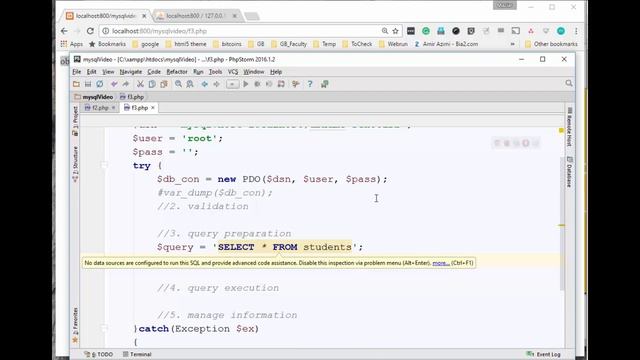Open the Chrome three-dot menu
640x360 pixels.
[576, 31]
